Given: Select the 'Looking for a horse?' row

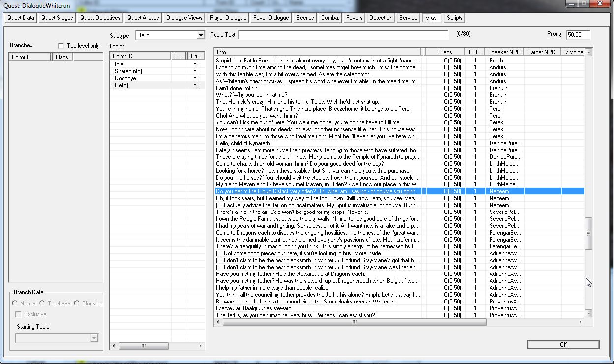Looking at the screenshot, I should tap(399, 171).
